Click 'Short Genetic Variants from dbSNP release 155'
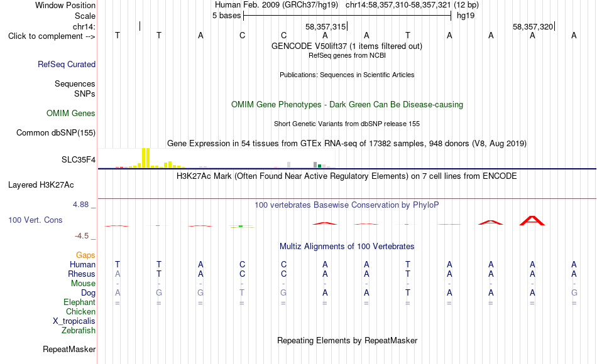 [x=347, y=124]
